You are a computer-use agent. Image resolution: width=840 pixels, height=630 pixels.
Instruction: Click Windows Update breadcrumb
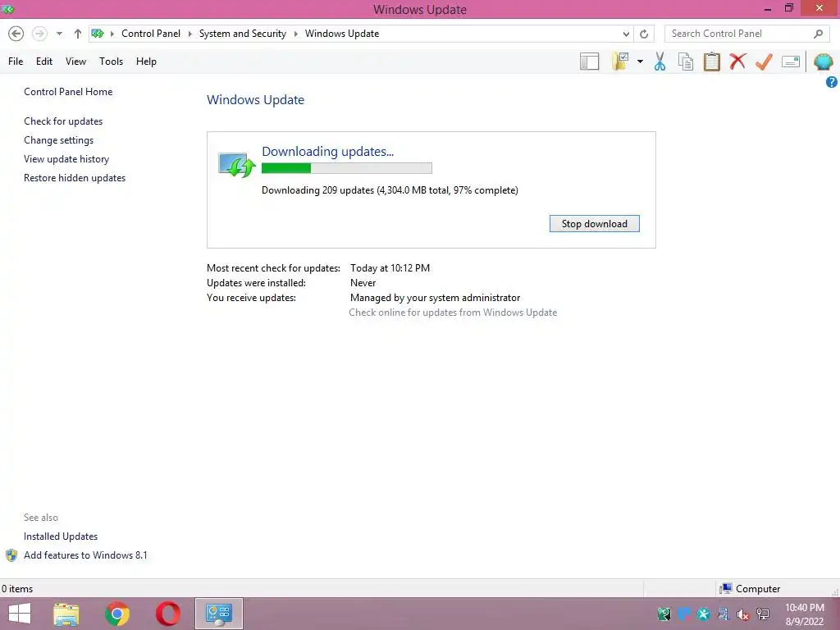342,34
